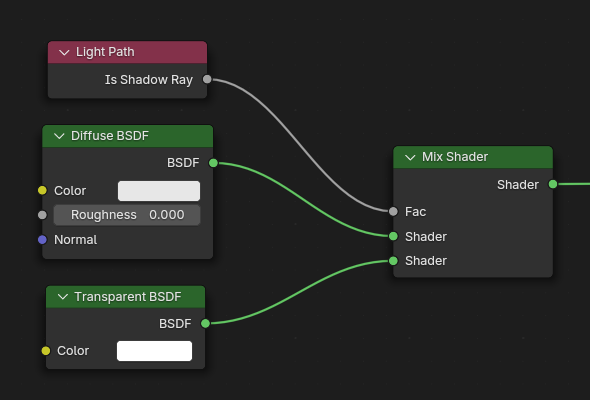Click the Diffuse BSDF output socket

click(213, 163)
